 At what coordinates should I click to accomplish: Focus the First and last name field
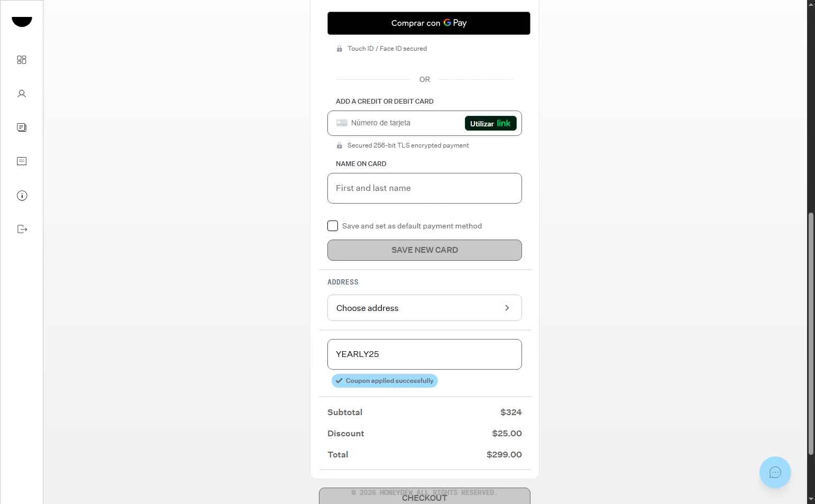425,188
